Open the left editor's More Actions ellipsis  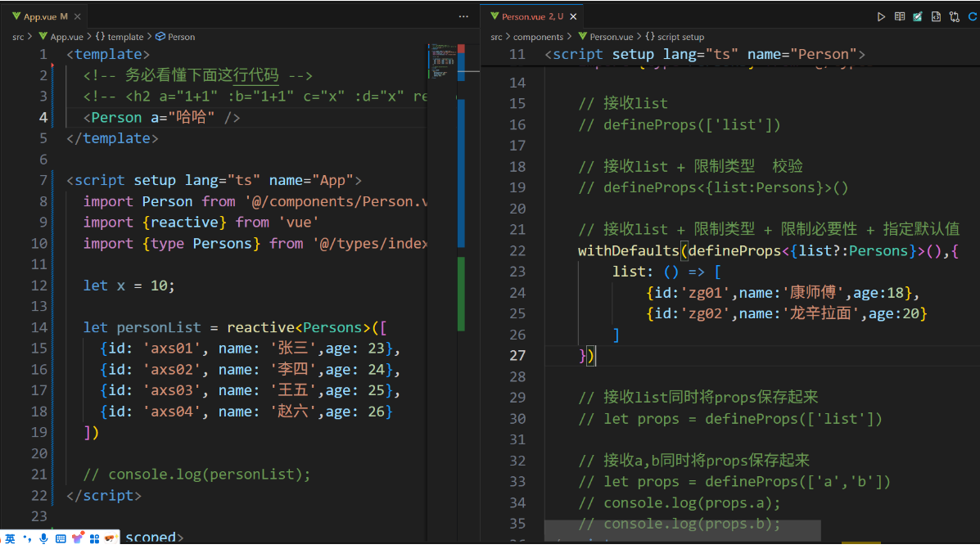(x=463, y=17)
